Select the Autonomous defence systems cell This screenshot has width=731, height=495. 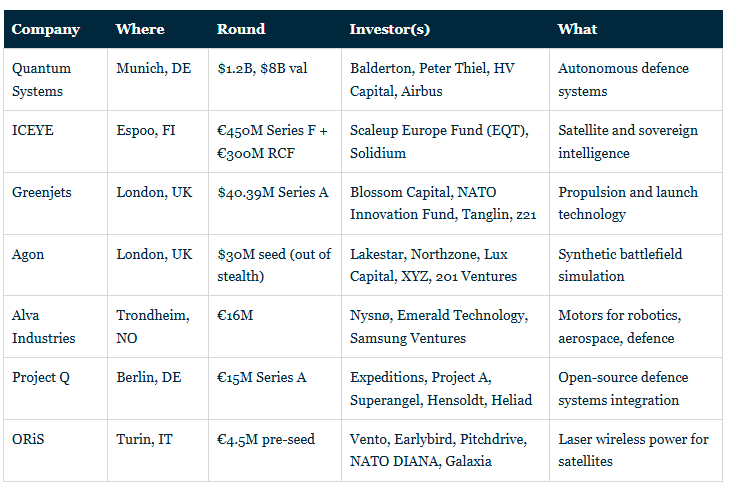(x=636, y=80)
